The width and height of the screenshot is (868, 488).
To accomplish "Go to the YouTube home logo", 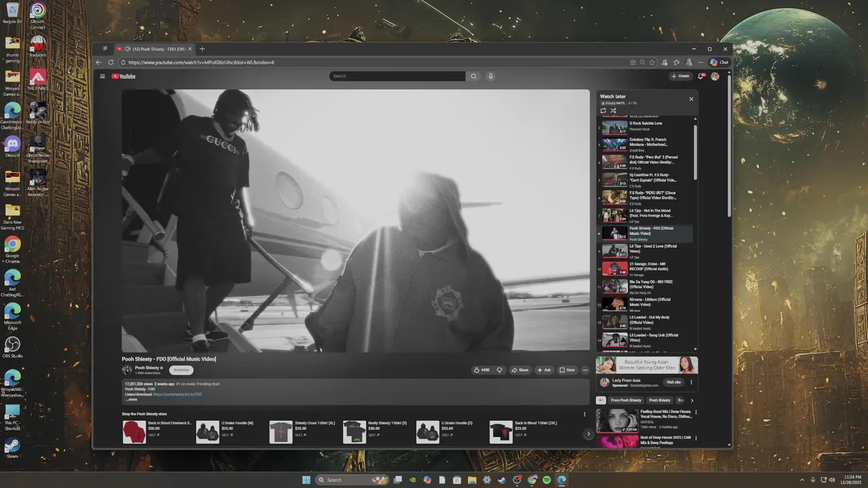I will pos(123,76).
